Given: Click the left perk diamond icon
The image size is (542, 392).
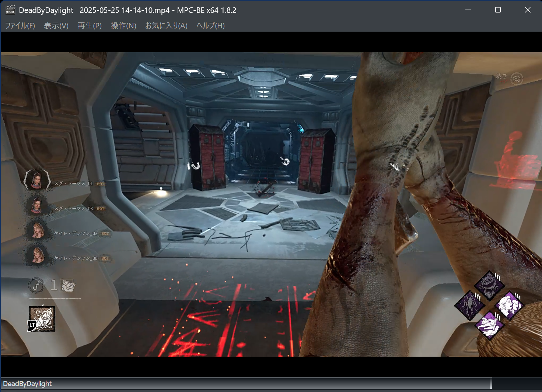Looking at the screenshot, I should [469, 305].
